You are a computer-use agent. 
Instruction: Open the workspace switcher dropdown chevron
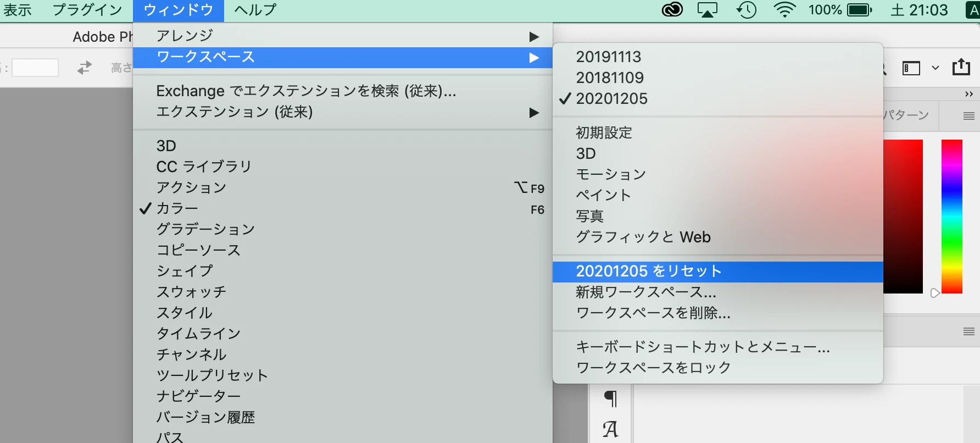(x=936, y=68)
